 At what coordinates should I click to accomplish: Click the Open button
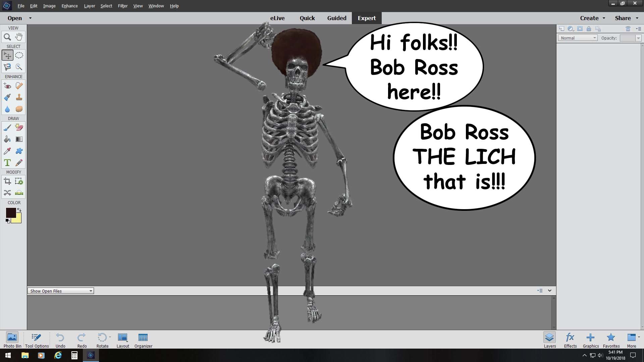15,18
